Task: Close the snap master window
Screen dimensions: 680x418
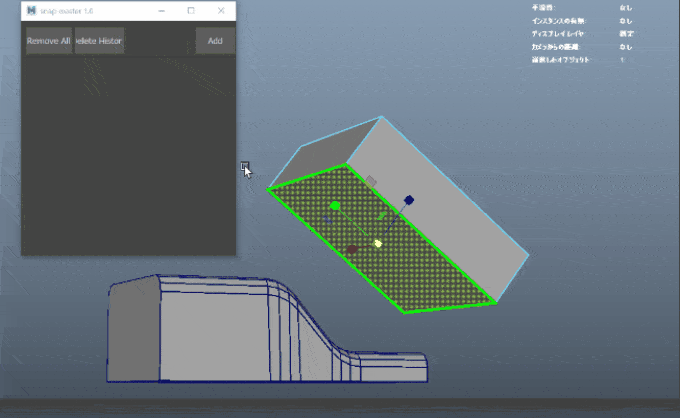Action: (220, 10)
